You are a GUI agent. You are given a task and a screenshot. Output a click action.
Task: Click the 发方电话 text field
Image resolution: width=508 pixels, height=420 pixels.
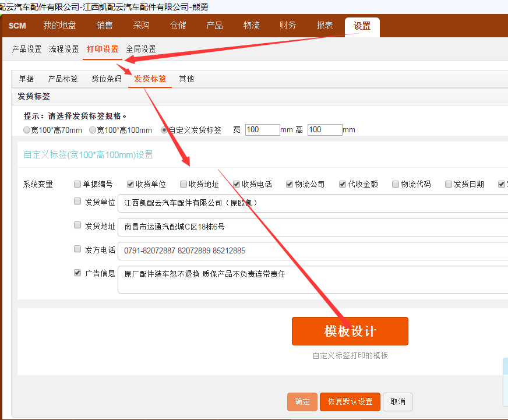pyautogui.click(x=312, y=250)
